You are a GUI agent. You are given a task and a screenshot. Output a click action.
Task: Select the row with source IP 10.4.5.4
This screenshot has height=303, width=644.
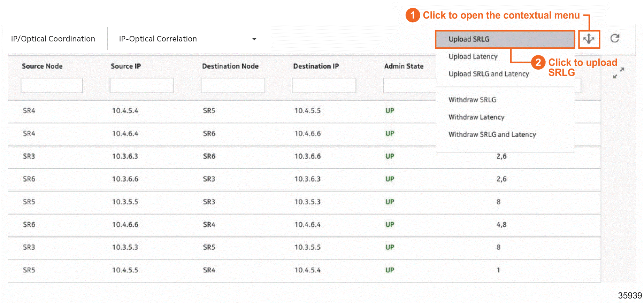point(125,111)
